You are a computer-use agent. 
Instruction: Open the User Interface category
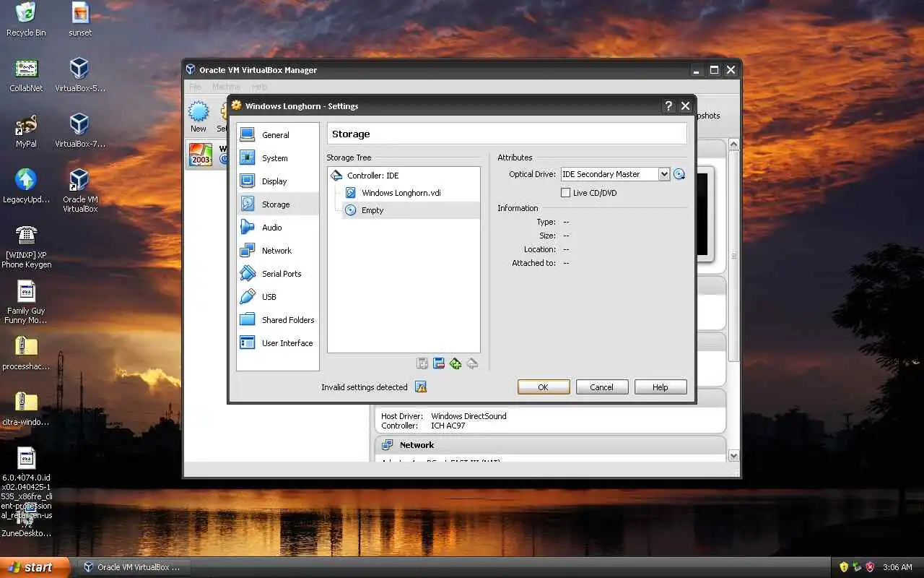277,343
